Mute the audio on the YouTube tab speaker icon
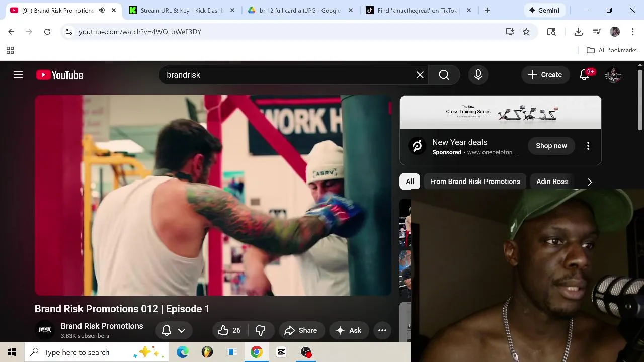644x362 pixels. [x=102, y=10]
